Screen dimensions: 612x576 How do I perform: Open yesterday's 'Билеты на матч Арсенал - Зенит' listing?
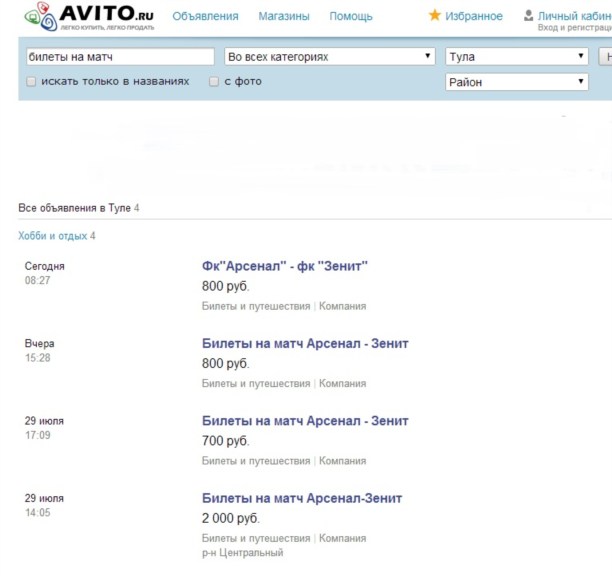(305, 343)
